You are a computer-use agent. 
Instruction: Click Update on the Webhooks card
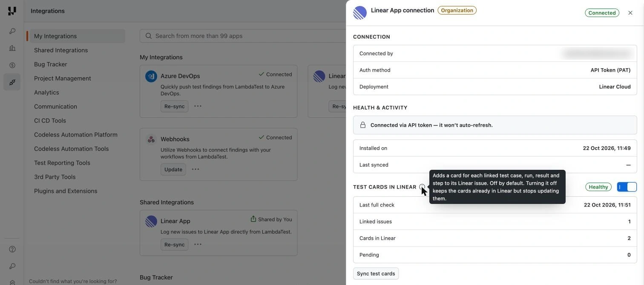[173, 169]
